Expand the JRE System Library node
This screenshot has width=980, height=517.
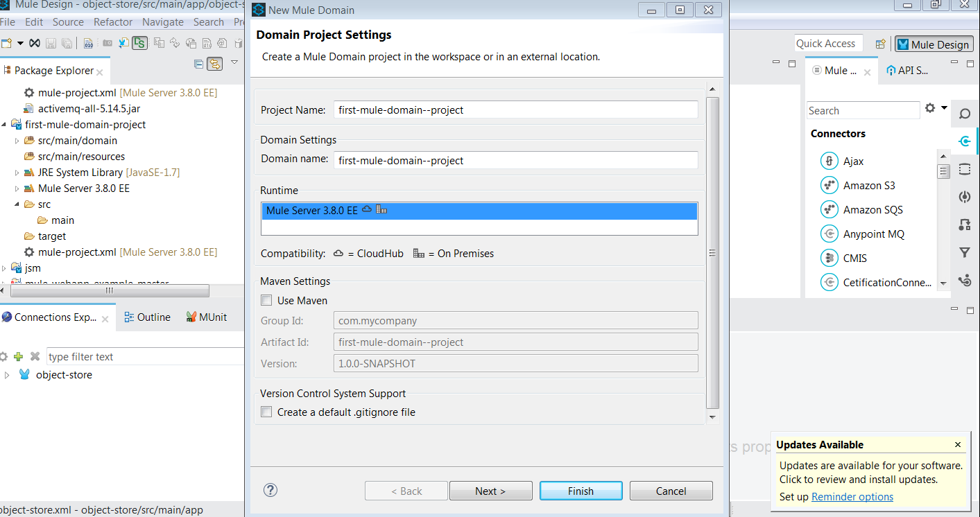[x=17, y=173]
